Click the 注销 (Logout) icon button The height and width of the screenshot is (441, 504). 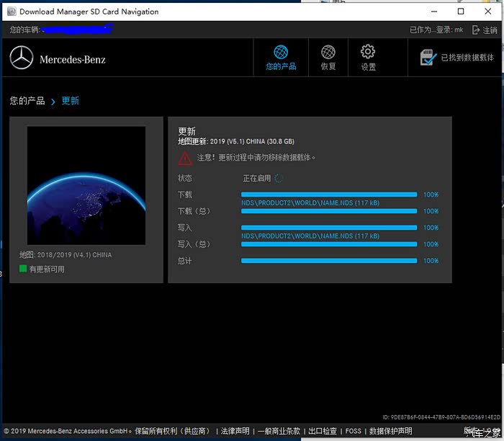(476, 30)
